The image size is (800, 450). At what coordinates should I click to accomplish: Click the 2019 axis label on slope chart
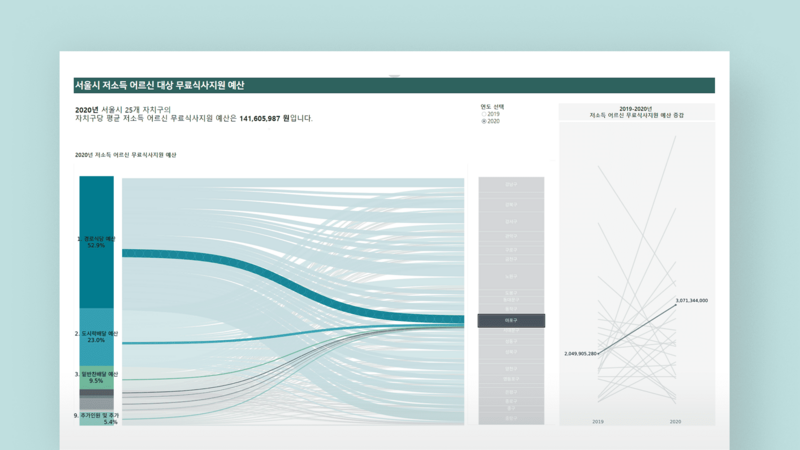coord(598,422)
